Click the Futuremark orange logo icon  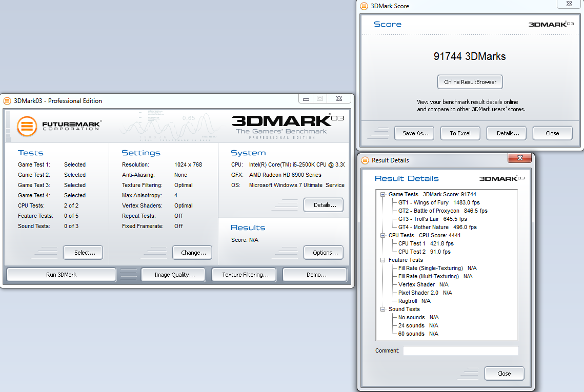[x=27, y=126]
